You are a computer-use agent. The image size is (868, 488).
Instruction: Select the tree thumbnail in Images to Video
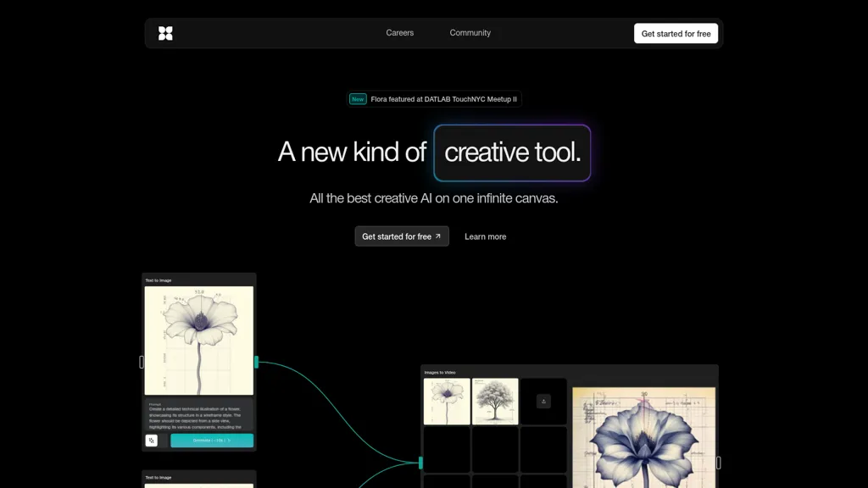[495, 402]
